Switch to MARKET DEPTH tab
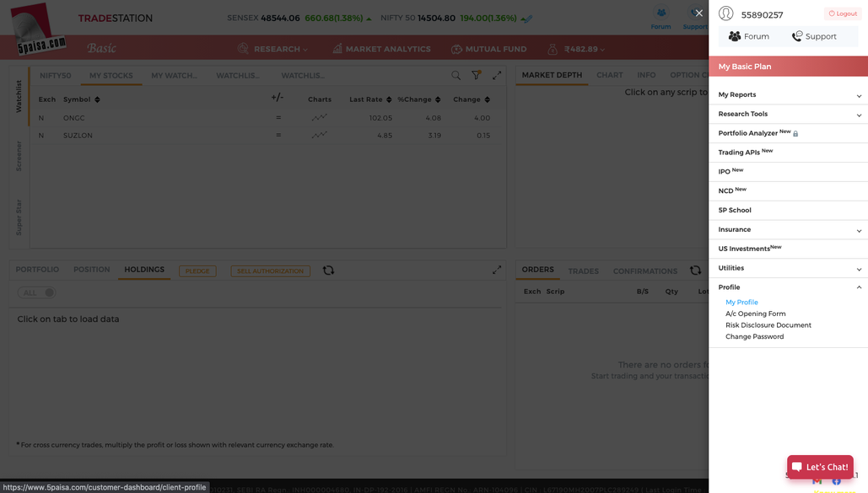The image size is (868, 493). pos(552,75)
